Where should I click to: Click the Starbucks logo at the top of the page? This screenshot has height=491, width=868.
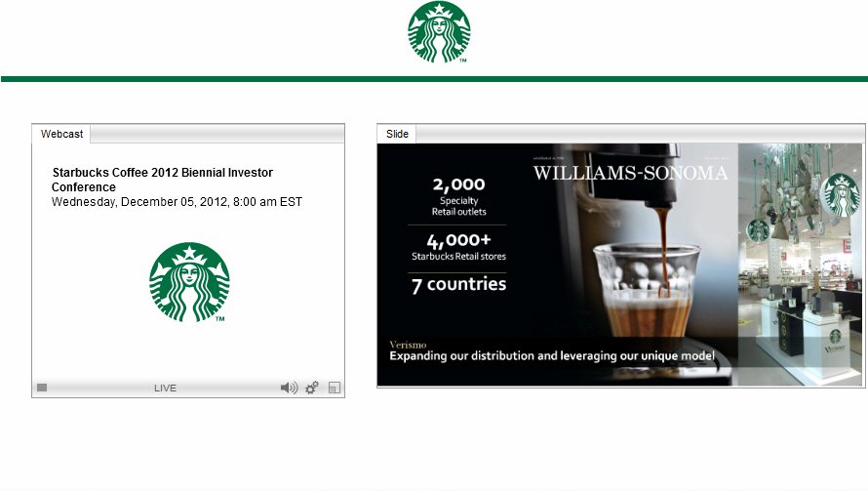coord(439,32)
